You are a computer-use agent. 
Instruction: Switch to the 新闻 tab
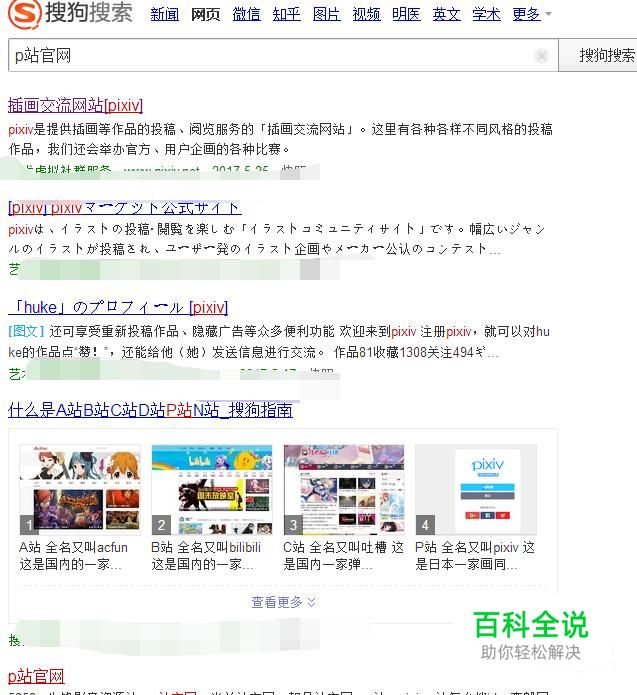point(164,14)
